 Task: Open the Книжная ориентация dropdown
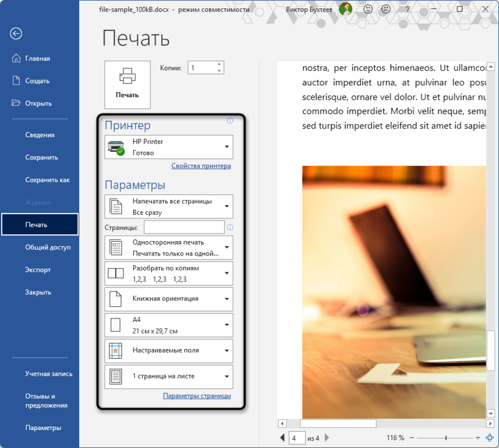pyautogui.click(x=169, y=299)
